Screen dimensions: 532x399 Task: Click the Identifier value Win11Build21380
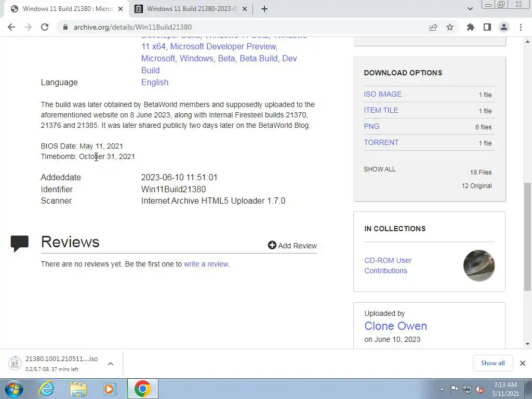tap(174, 189)
